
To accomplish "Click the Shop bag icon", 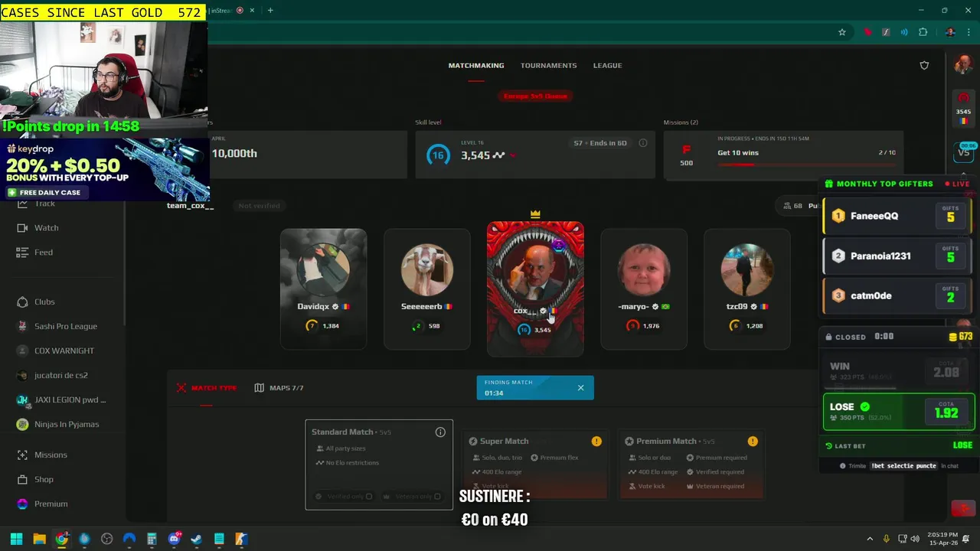I will [x=22, y=479].
